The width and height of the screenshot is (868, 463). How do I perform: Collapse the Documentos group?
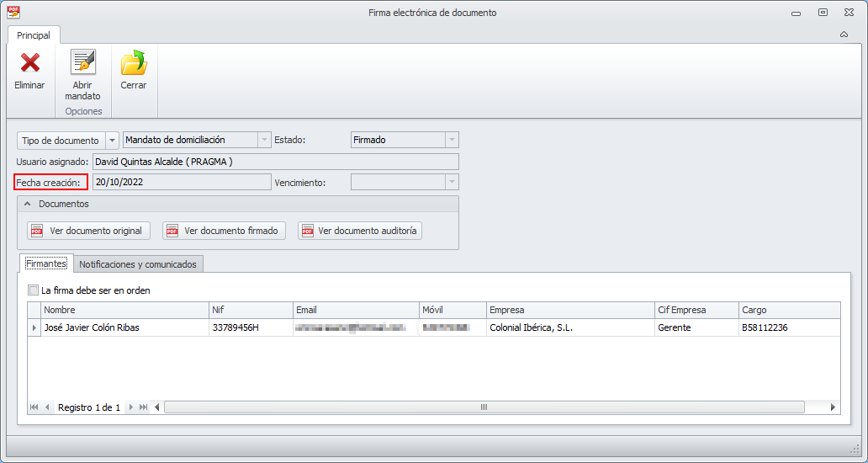pyautogui.click(x=27, y=204)
